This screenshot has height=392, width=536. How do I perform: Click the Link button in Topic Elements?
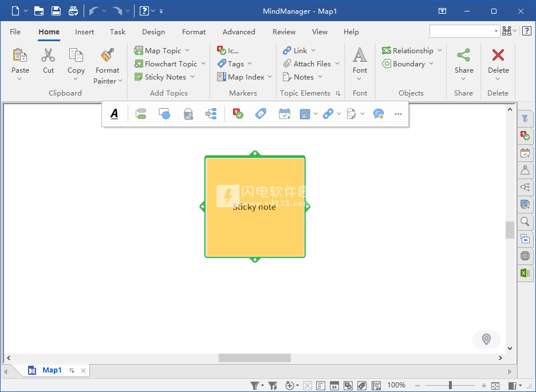pos(295,50)
